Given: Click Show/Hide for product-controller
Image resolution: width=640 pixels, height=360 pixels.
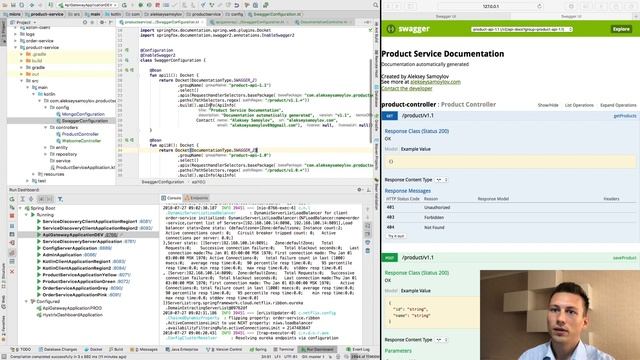Looking at the screenshot, I should click(x=548, y=105).
